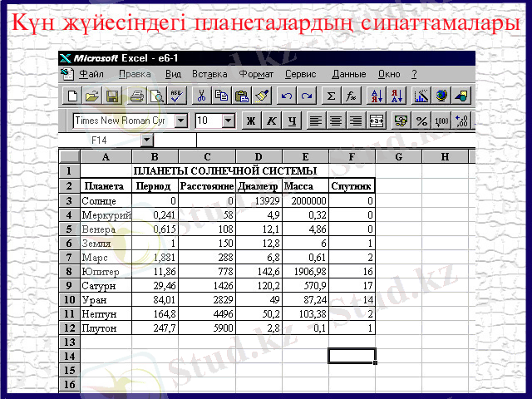Select row 13 header
532x399 pixels.
click(69, 342)
